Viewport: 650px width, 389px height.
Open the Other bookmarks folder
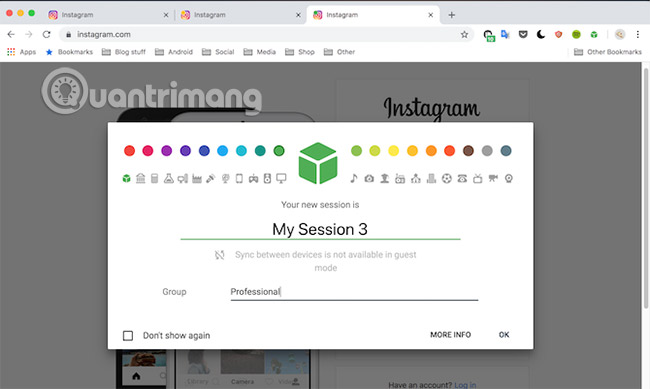(x=339, y=52)
